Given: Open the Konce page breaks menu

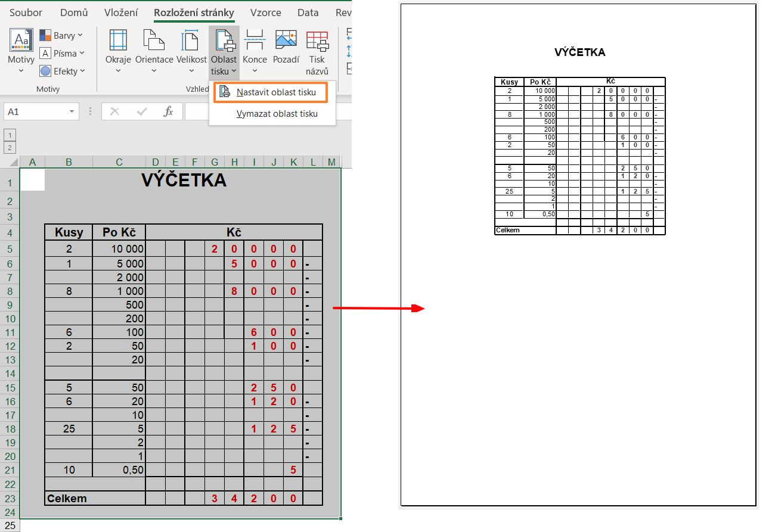Looking at the screenshot, I should pos(255,52).
